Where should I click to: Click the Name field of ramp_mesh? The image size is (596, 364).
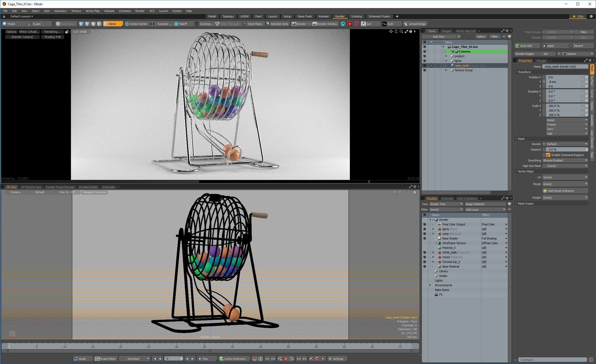click(x=565, y=67)
